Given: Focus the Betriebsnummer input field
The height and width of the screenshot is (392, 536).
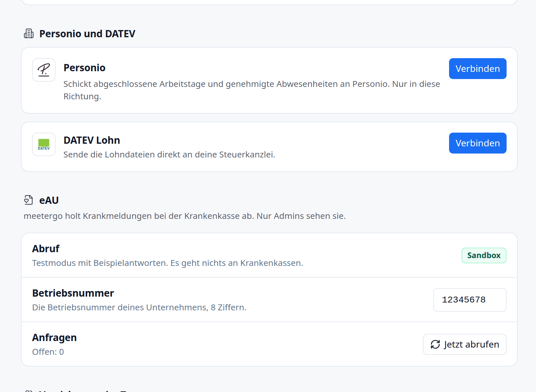Looking at the screenshot, I should coord(470,300).
